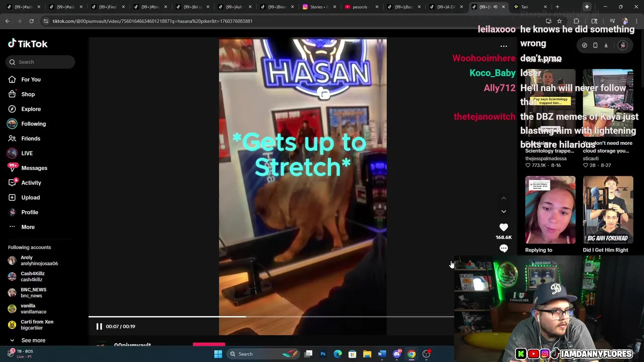Open the BIG AHH FOREHEAD video thumbnail

pyautogui.click(x=608, y=211)
